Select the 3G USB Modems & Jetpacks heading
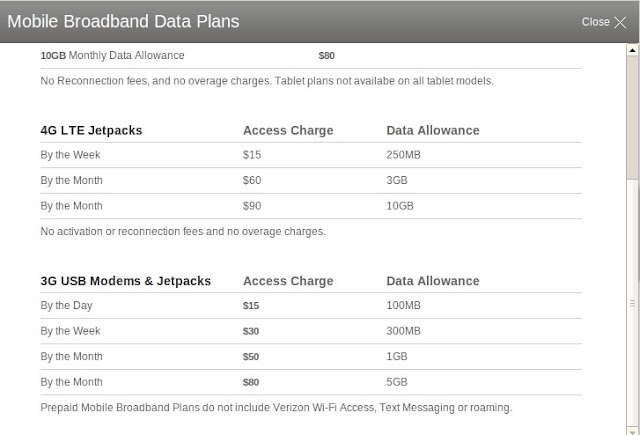This screenshot has height=435, width=640. pyautogui.click(x=125, y=281)
